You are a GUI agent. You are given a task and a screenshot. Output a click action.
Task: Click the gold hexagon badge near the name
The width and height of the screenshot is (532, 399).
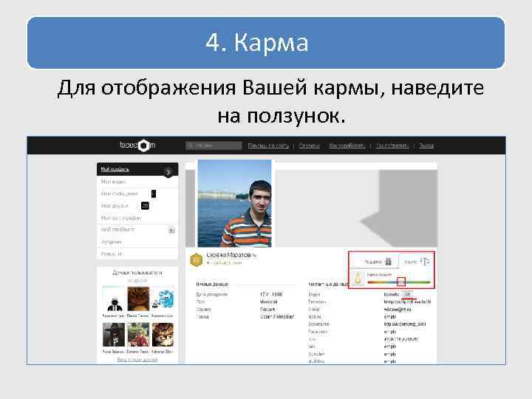(x=196, y=260)
